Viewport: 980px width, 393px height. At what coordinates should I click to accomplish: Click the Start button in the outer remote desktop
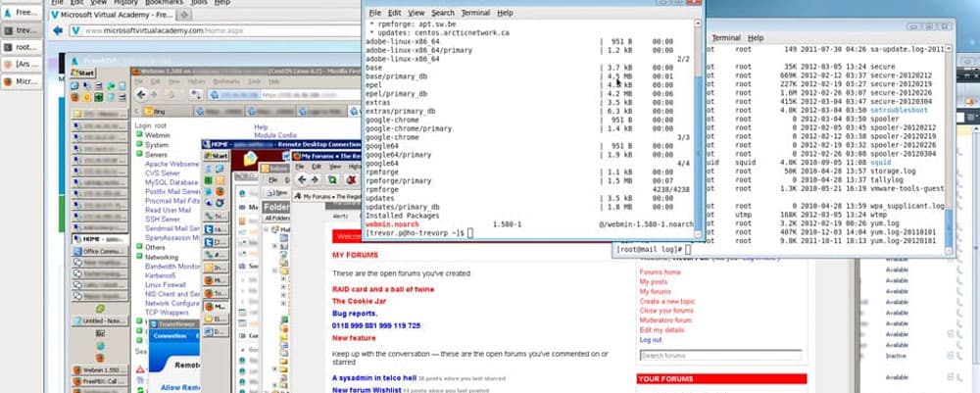tap(81, 74)
